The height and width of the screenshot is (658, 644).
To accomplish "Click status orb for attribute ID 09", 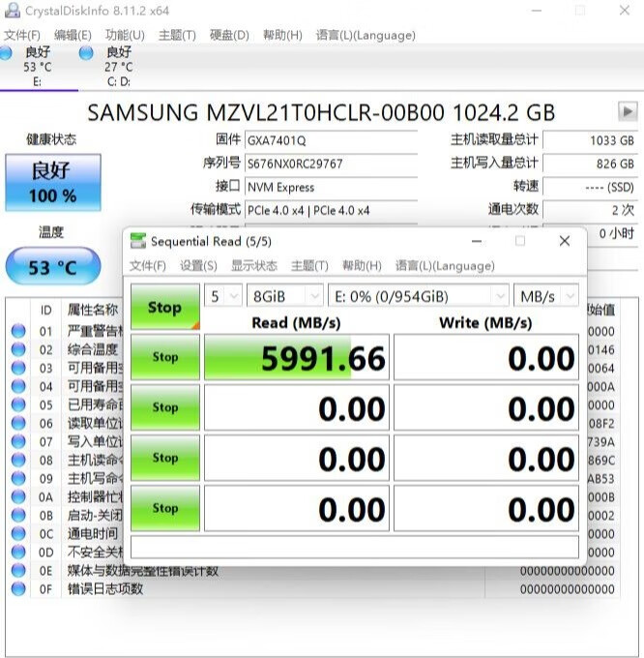I will pyautogui.click(x=18, y=478).
